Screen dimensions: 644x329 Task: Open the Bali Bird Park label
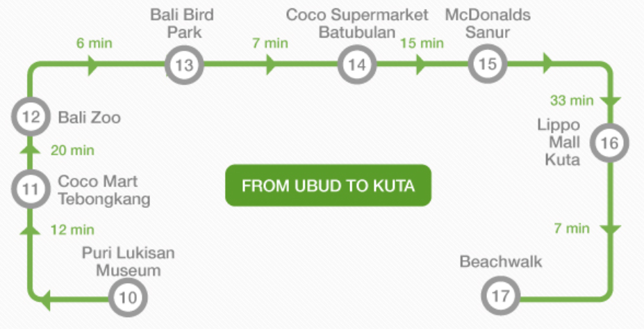pos(182,23)
